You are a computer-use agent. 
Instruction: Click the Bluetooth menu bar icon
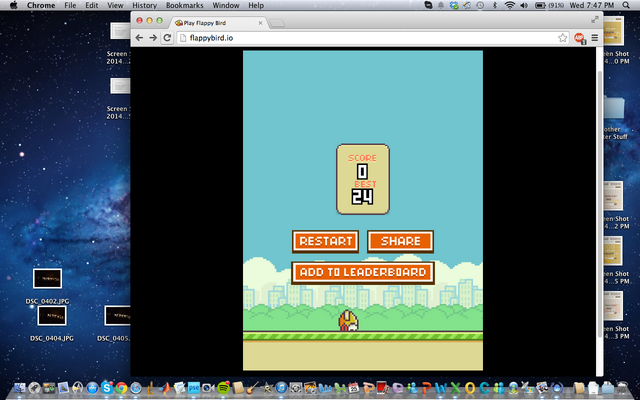(x=495, y=5)
